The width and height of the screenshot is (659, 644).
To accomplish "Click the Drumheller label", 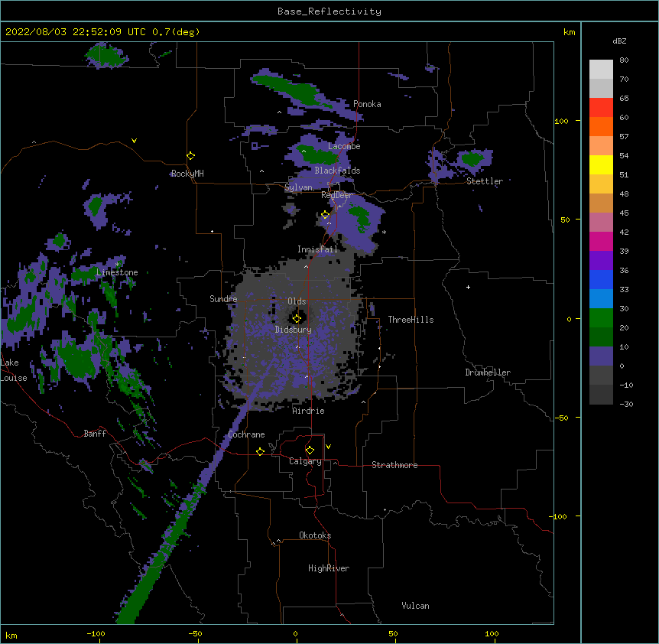I will (488, 372).
